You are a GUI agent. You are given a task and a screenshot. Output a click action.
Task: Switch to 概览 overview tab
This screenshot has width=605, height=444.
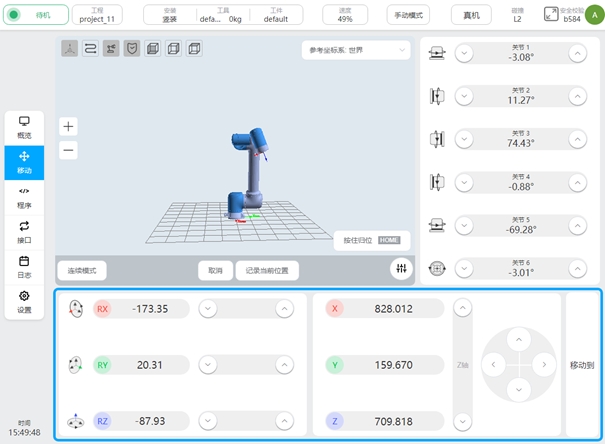[24, 126]
